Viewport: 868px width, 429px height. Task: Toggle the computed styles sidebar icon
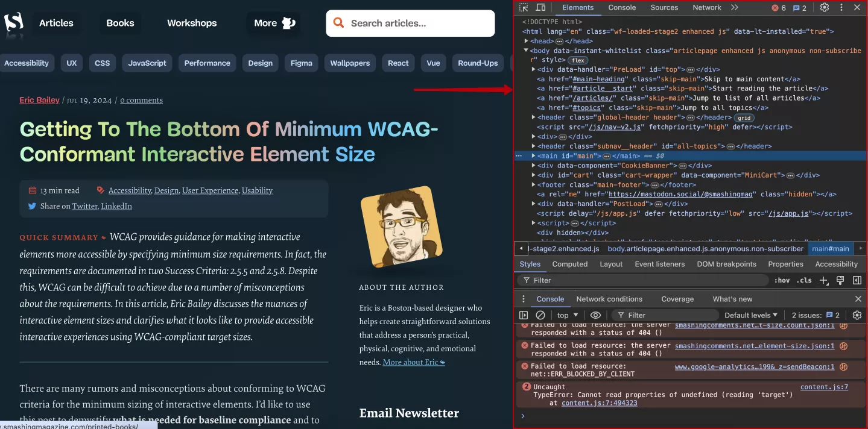click(857, 280)
